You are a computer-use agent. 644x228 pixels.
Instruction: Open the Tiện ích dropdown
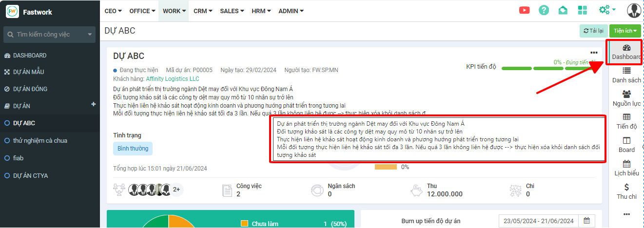click(625, 31)
